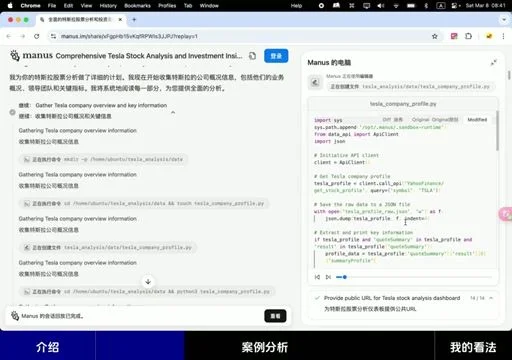The image size is (512, 360).
Task: Open a new tab with plus button
Action: (134, 20)
